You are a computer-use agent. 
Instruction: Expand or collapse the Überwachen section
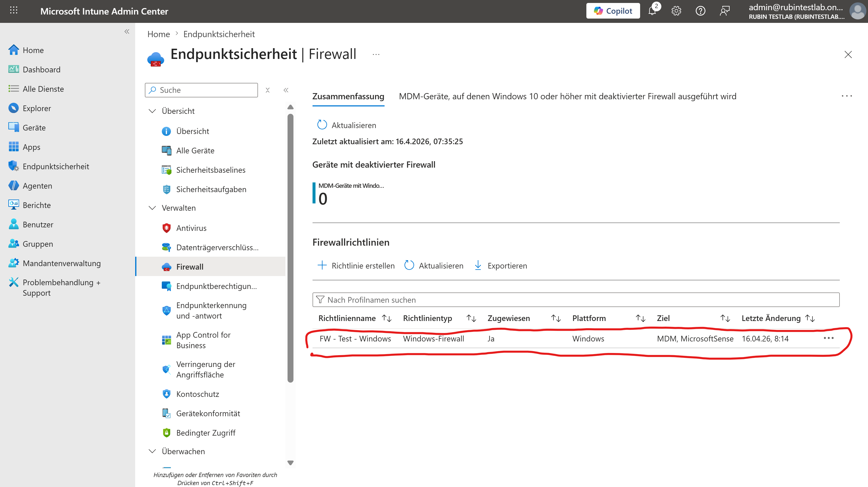coord(152,451)
